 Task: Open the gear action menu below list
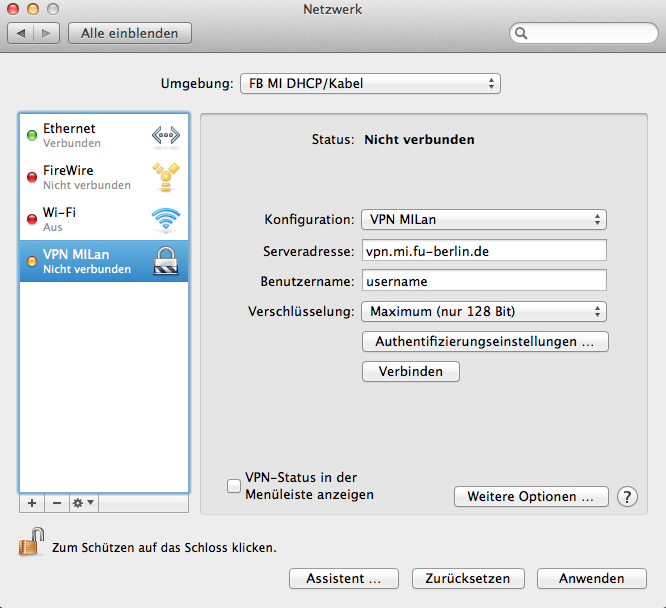83,502
